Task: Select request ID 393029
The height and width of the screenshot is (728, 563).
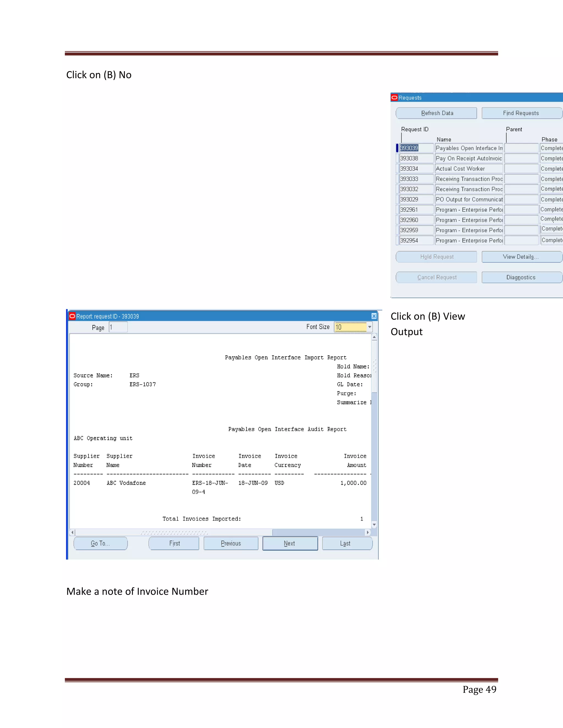Action: (416, 199)
